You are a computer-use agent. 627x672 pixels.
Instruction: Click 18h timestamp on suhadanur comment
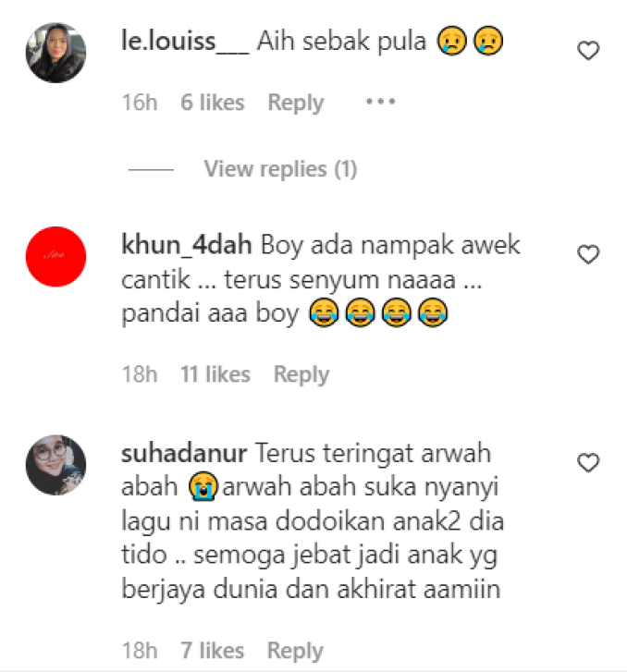coord(140,651)
